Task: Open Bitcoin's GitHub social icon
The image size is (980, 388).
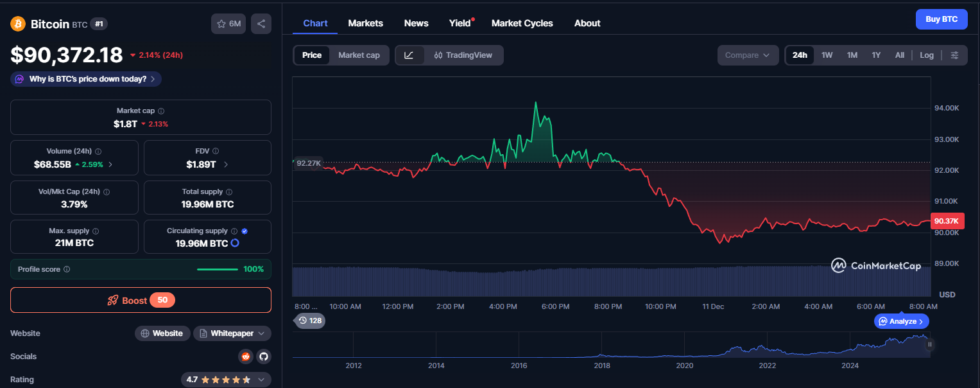Action: click(264, 356)
